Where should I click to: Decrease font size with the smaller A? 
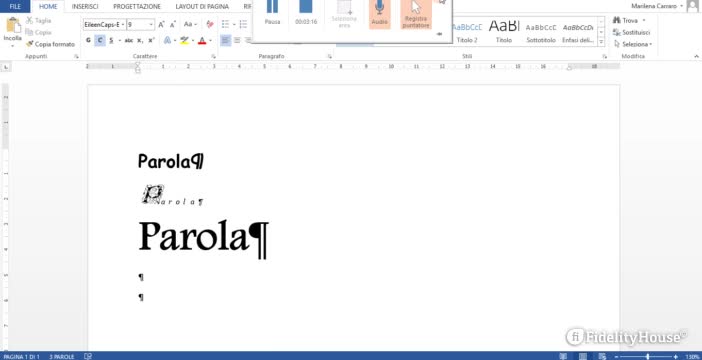pyautogui.click(x=172, y=25)
